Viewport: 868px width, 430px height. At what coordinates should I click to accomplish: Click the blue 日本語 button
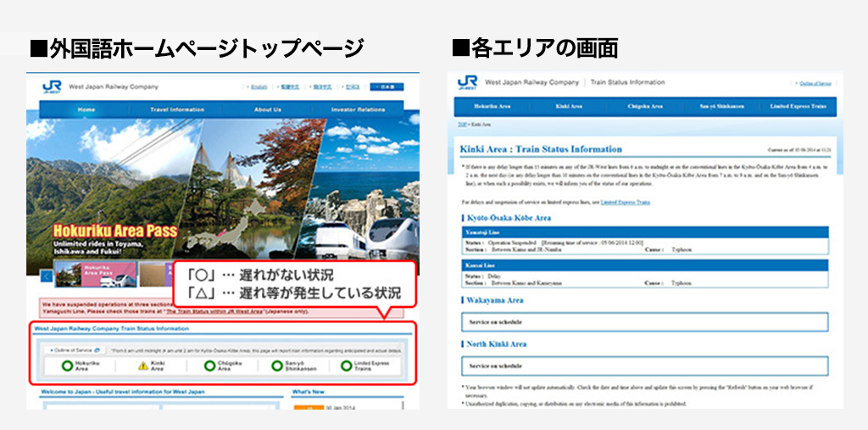point(387,87)
